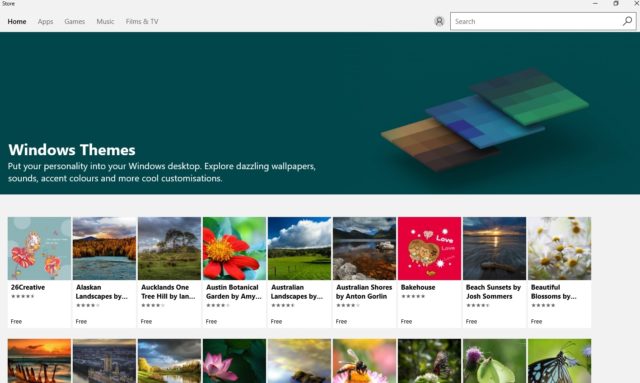Image resolution: width=640 pixels, height=383 pixels.
Task: Click Free label under Alaskan Landscapes
Action: [81, 321]
